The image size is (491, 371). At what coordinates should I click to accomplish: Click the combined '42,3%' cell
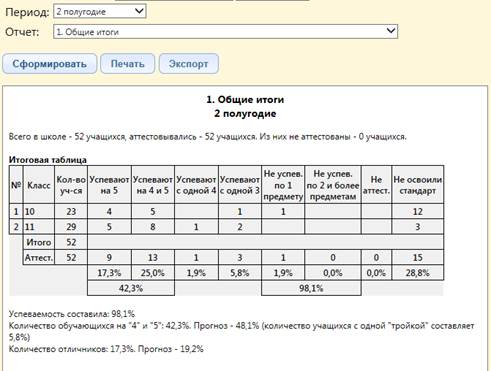[x=131, y=288]
